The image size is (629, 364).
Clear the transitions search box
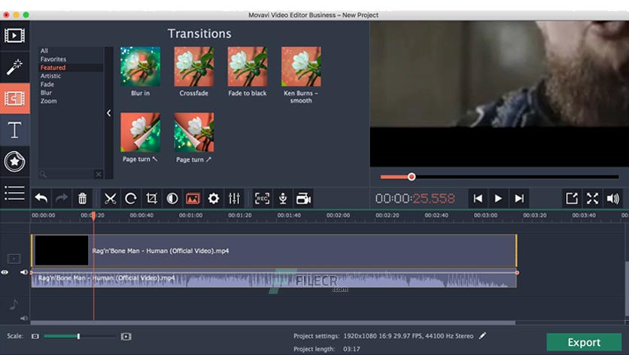(x=99, y=174)
